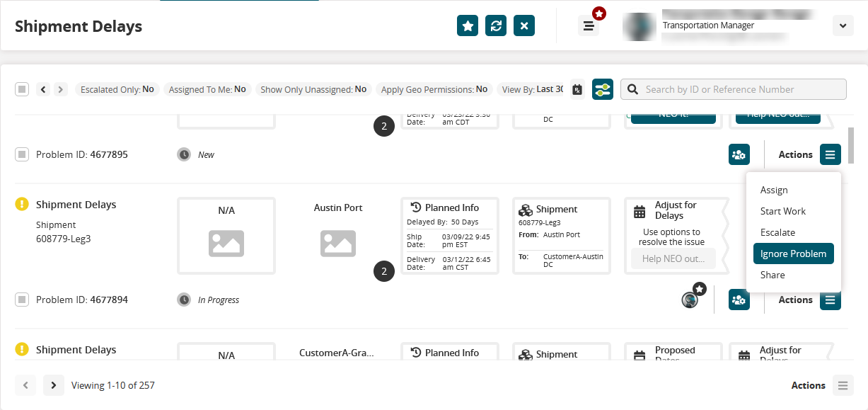Select Ignore Problem in the actions menu
Screen dimensions: 868x410
click(x=794, y=254)
